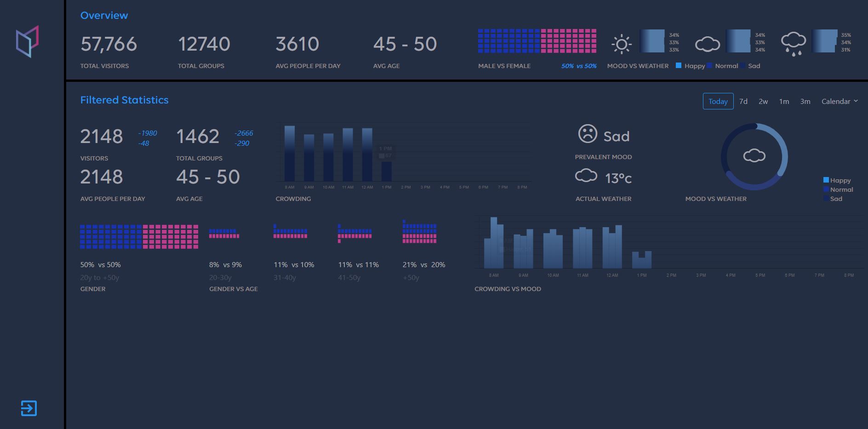
Task: Click the 50% vs 50% male female text
Action: pyautogui.click(x=579, y=66)
